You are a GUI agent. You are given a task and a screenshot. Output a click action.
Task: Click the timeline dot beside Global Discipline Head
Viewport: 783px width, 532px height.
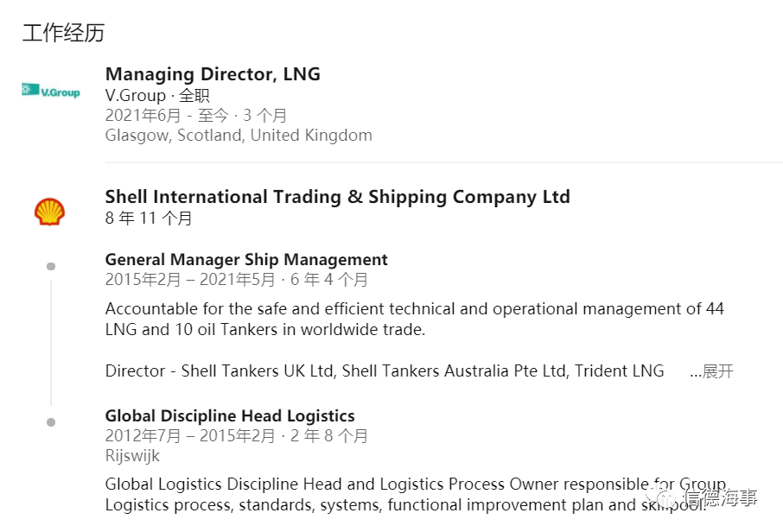click(x=51, y=422)
